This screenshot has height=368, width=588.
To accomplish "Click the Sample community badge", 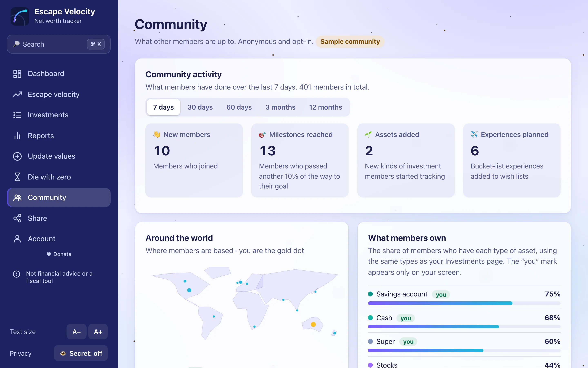I will (350, 42).
